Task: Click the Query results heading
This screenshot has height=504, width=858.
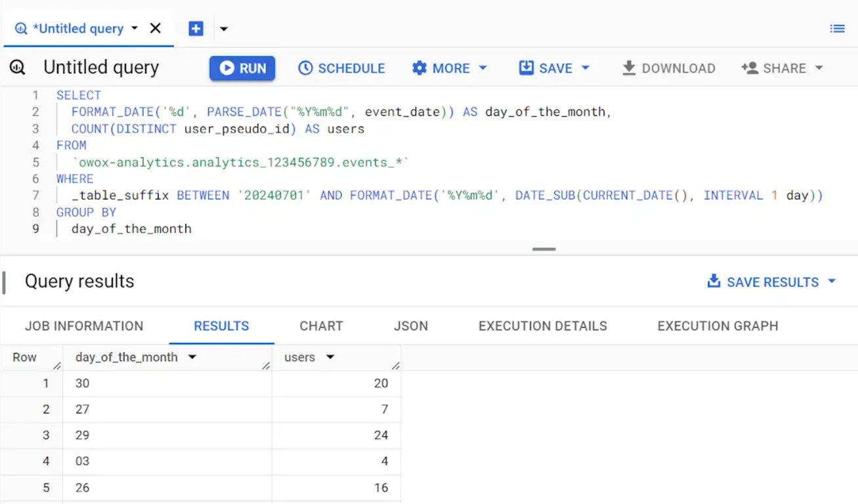Action: (79, 282)
